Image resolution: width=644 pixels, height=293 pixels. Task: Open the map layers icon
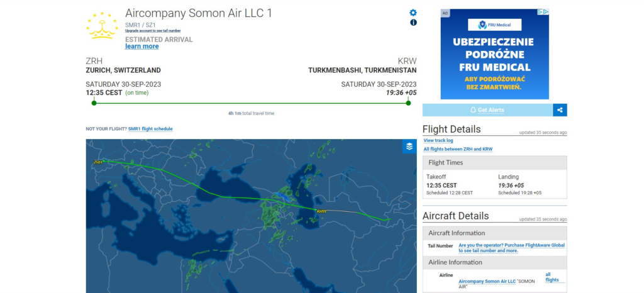(x=409, y=146)
